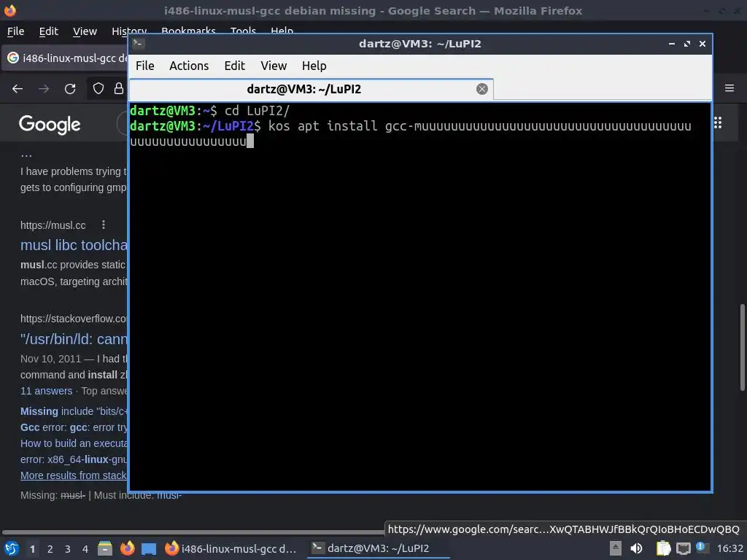Click the More results from stackoverflow link
Image resolution: width=747 pixels, height=560 pixels.
tap(74, 475)
